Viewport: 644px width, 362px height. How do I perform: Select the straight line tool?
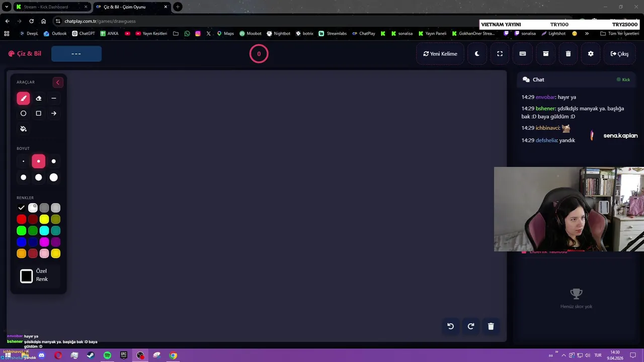[x=54, y=99]
